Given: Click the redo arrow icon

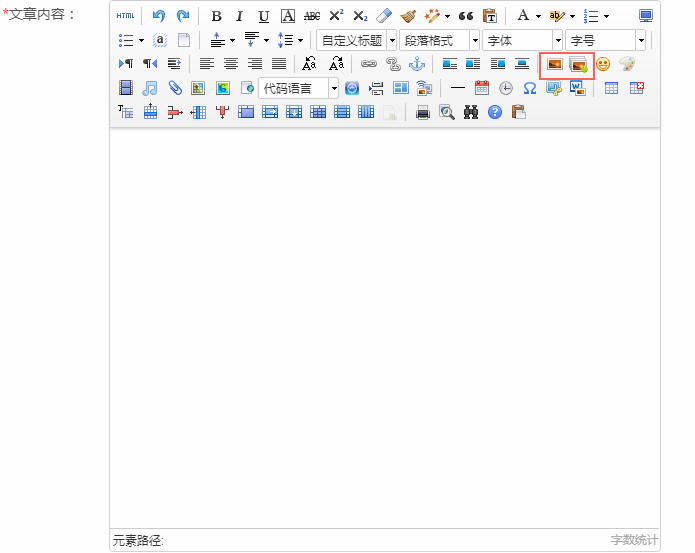Looking at the screenshot, I should (183, 16).
